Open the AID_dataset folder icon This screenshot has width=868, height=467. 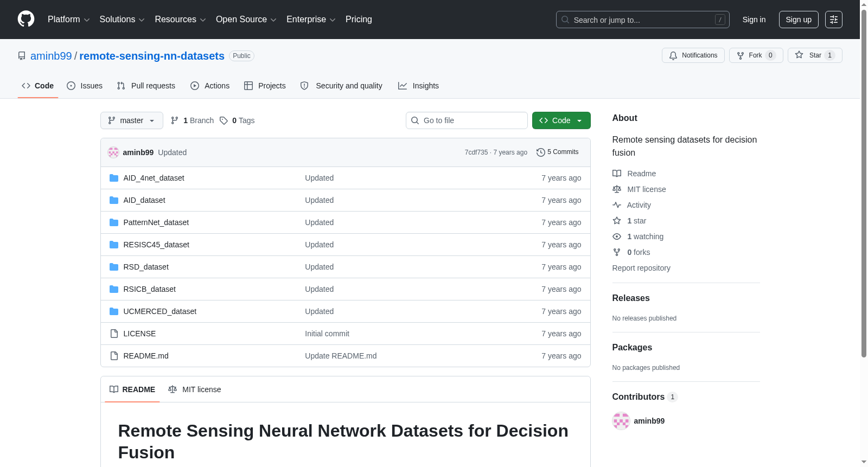pyautogui.click(x=114, y=200)
